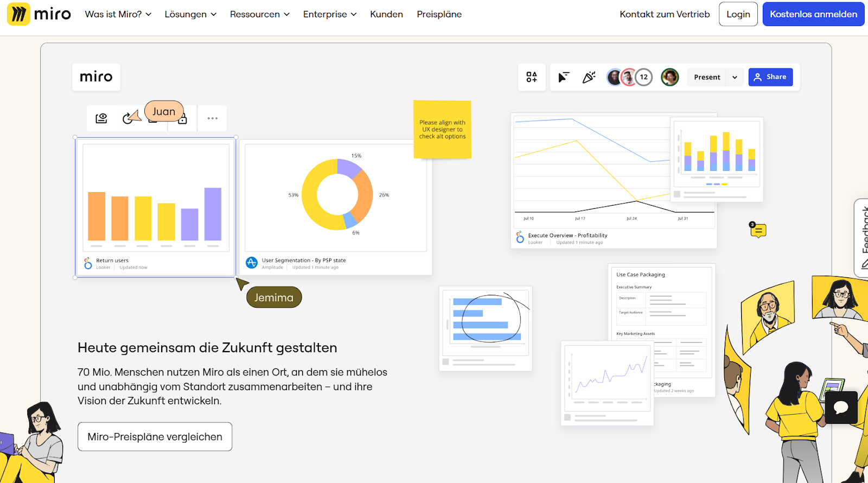Click the Amplitude icon beside User Segmentation

tap(252, 263)
